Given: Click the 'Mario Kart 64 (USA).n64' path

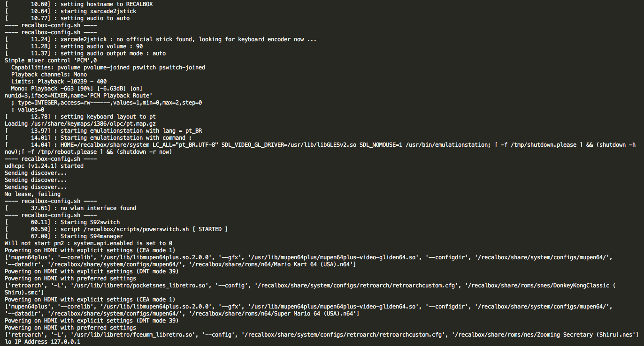Looking at the screenshot, I should tap(272, 264).
